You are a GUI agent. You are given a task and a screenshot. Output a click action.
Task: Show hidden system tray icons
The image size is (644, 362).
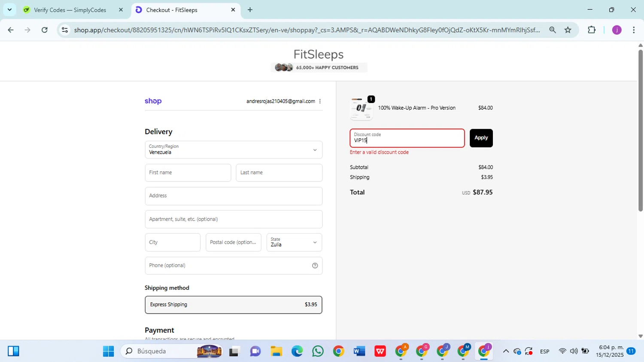point(506,351)
